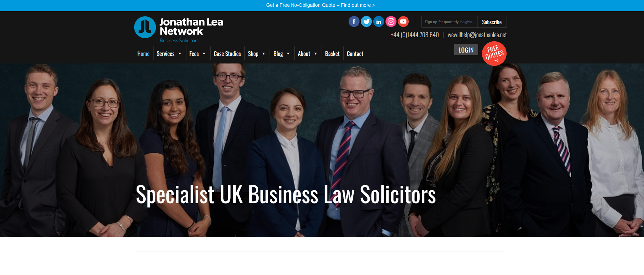Open the Basket menu item
Screen dimensions: 644x275
tap(332, 54)
